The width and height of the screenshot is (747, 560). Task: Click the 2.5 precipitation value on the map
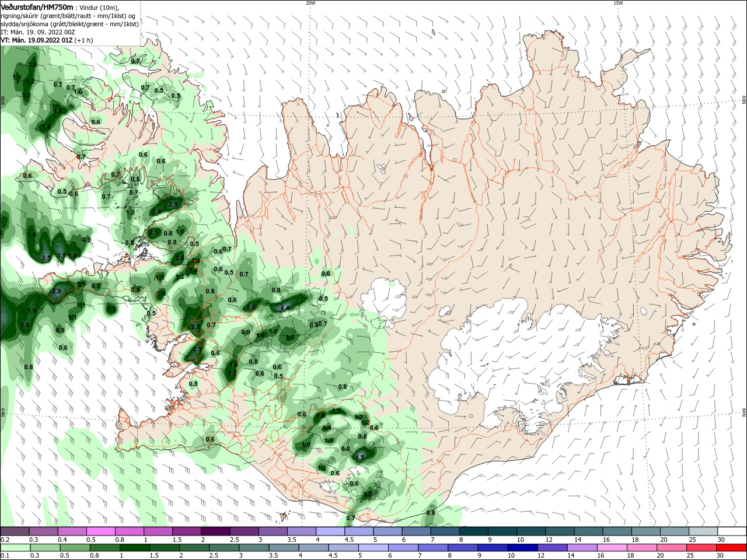pyautogui.click(x=196, y=327)
